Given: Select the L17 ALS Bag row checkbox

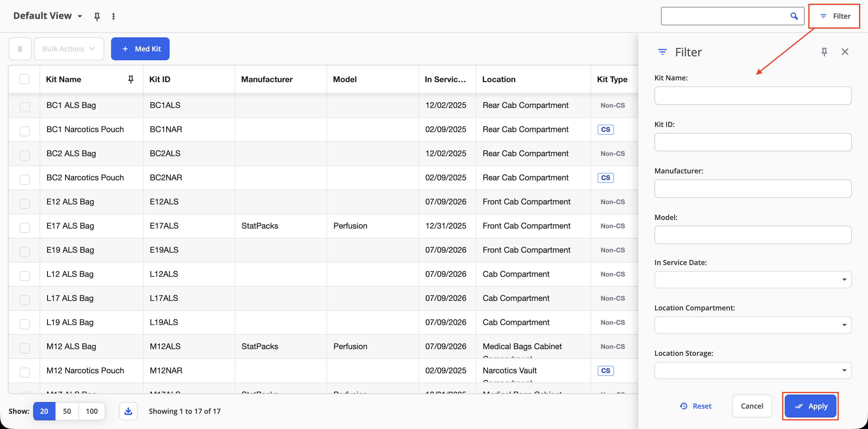Looking at the screenshot, I should coord(25,300).
